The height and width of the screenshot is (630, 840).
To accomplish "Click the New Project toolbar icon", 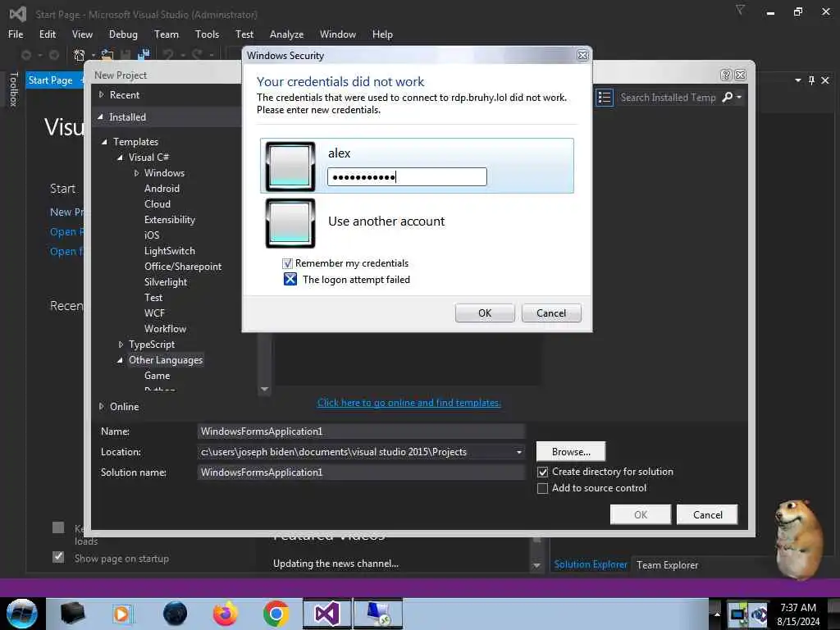I will [x=80, y=55].
